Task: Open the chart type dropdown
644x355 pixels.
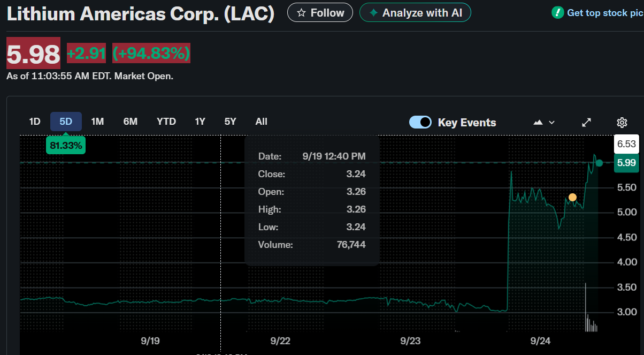Action: [545, 122]
